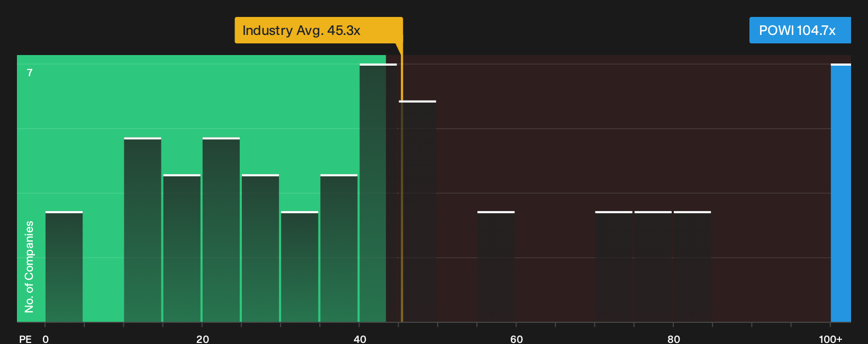Click the Industry Avg. 45.3x label
The width and height of the screenshot is (868, 344).
tap(319, 30)
